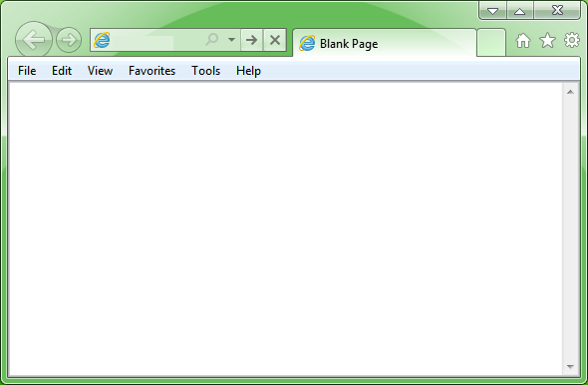Click the search magnifier icon in address bar
This screenshot has height=385, width=588.
pyautogui.click(x=212, y=39)
